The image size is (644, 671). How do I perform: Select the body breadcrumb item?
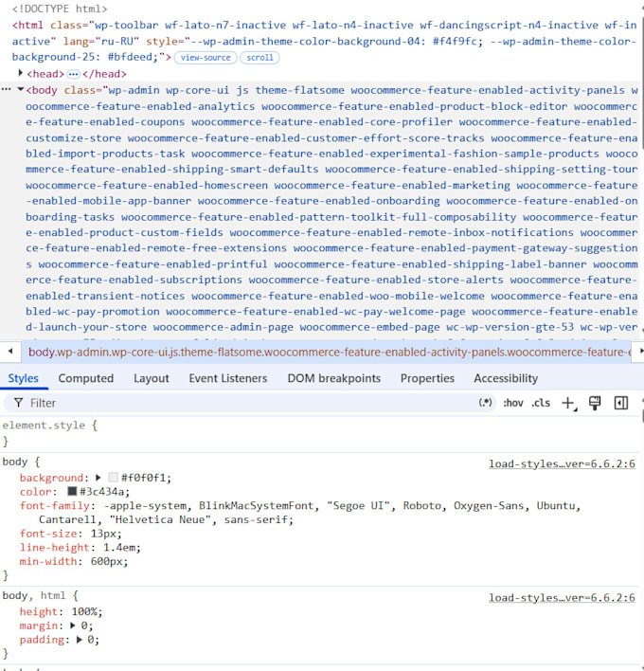pyautogui.click(x=330, y=352)
